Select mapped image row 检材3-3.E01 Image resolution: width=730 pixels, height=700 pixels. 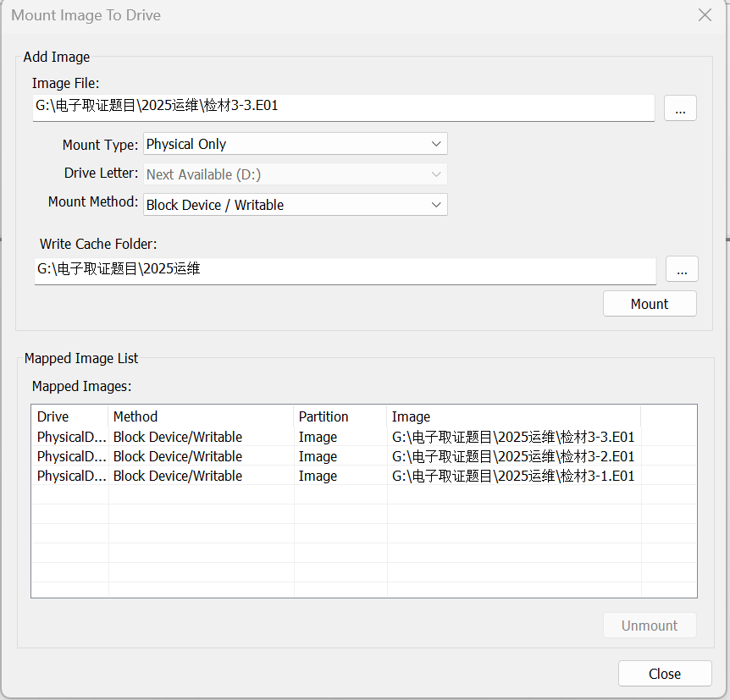click(x=512, y=438)
